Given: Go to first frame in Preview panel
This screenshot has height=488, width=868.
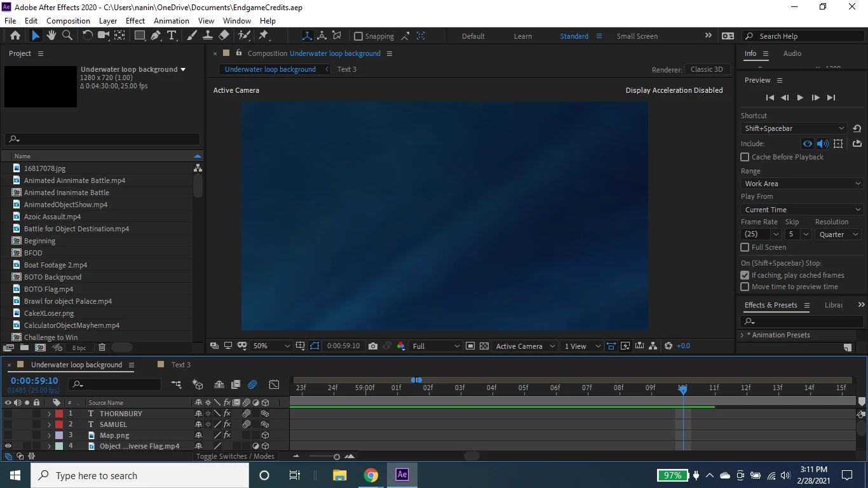Looking at the screenshot, I should pos(770,98).
